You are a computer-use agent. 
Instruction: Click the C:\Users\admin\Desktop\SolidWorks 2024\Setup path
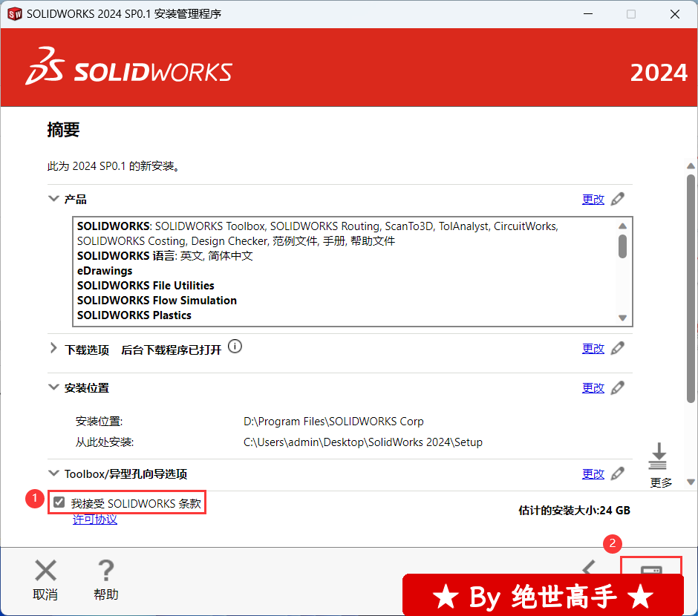[363, 442]
